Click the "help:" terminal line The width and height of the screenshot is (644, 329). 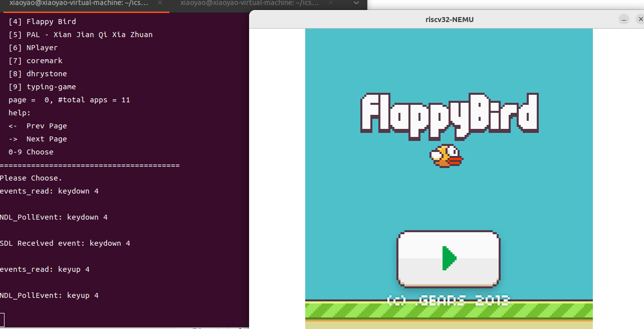[x=20, y=113]
